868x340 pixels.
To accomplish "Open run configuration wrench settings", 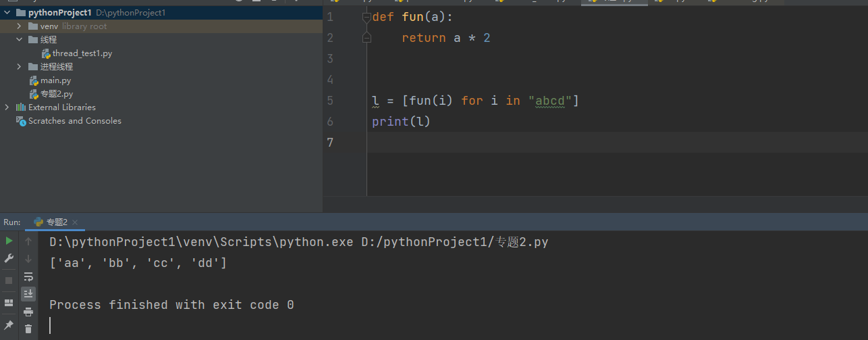I will [x=9, y=258].
